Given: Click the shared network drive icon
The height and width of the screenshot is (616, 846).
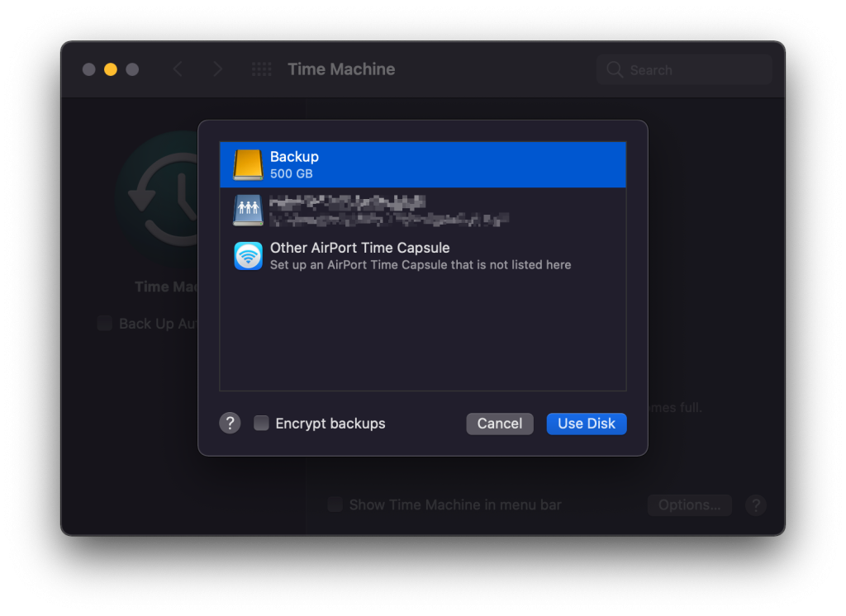Looking at the screenshot, I should 248,211.
